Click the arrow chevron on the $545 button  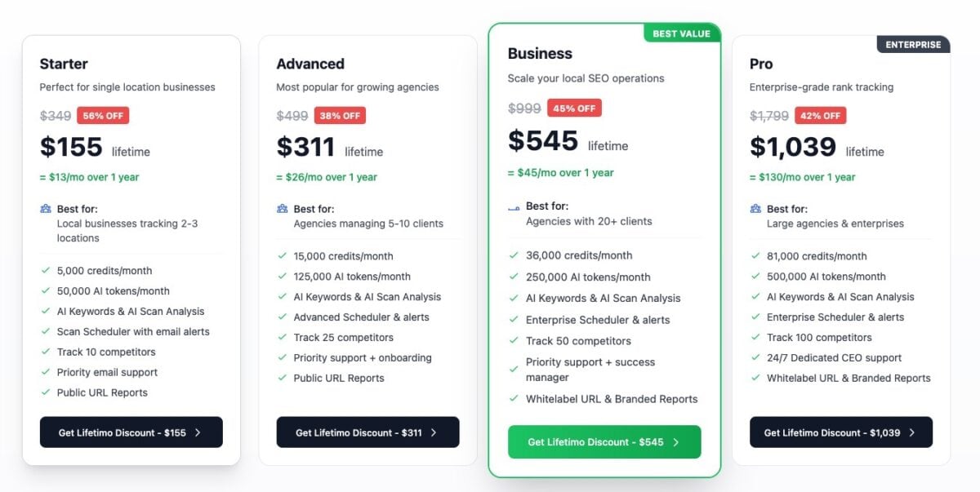point(675,442)
